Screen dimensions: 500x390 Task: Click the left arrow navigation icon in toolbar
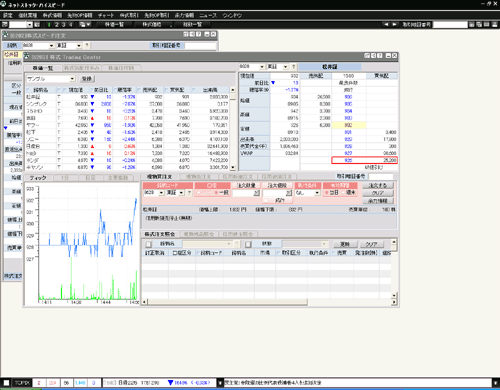coord(386,25)
